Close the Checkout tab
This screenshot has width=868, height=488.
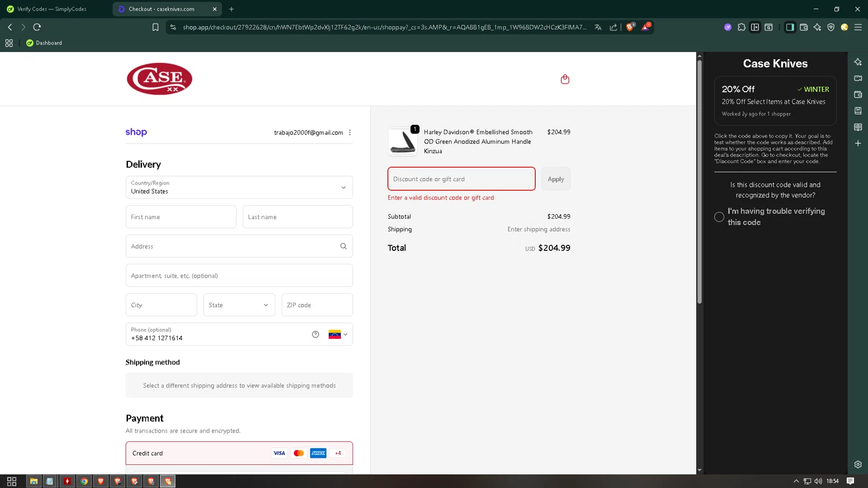(215, 9)
